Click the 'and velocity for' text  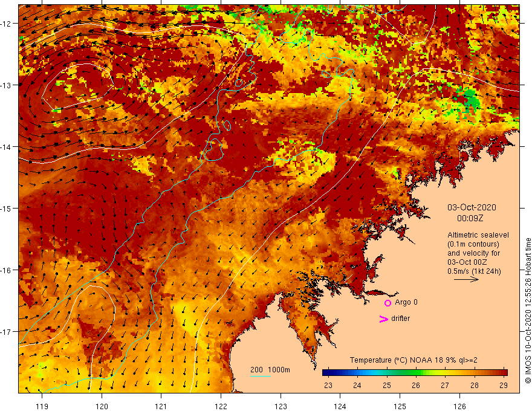473,253
